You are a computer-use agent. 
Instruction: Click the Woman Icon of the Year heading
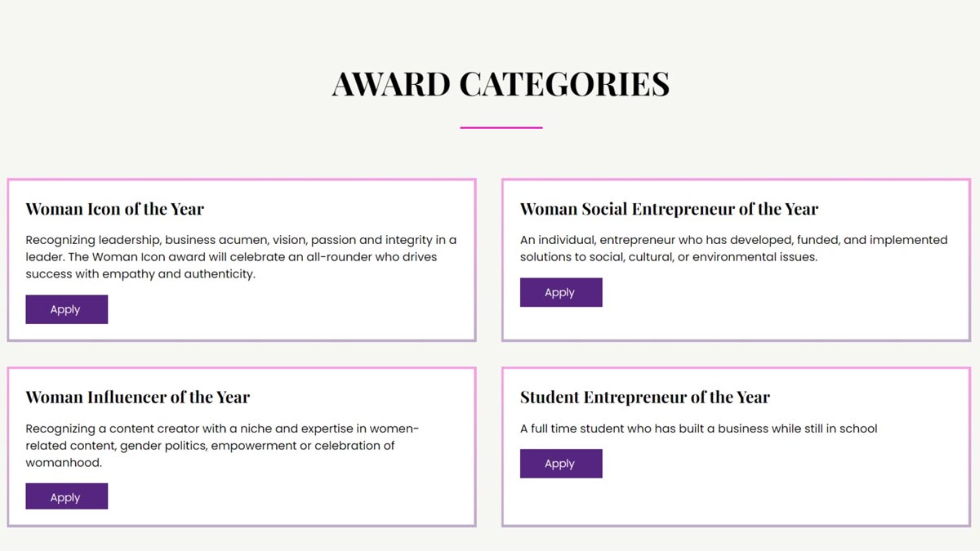click(x=114, y=209)
